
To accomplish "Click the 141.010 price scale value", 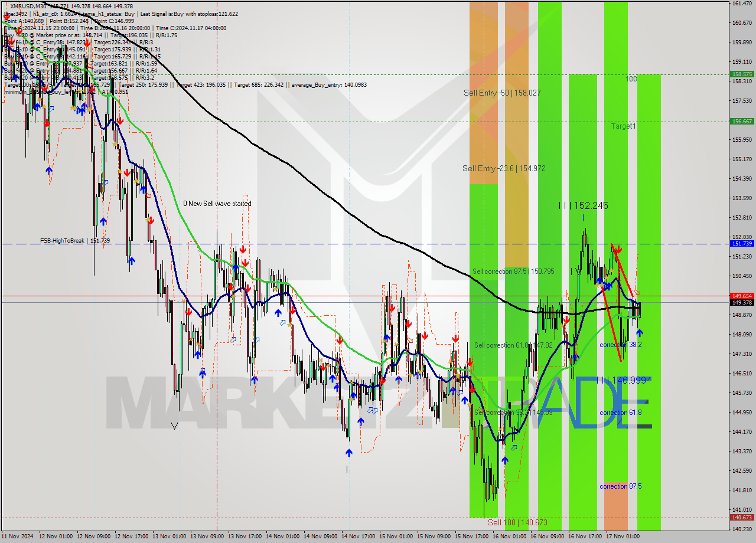I will (x=742, y=509).
